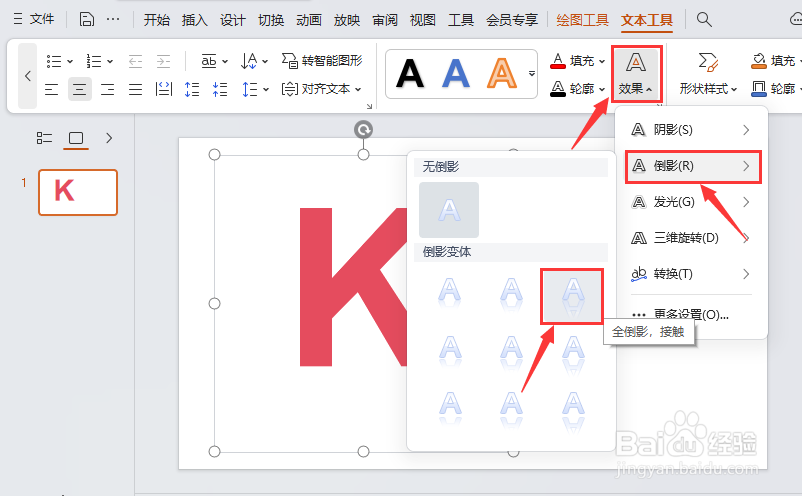Viewport: 802px width, 496px height.
Task: Open the 倒影(R) submenu
Action: tap(693, 166)
